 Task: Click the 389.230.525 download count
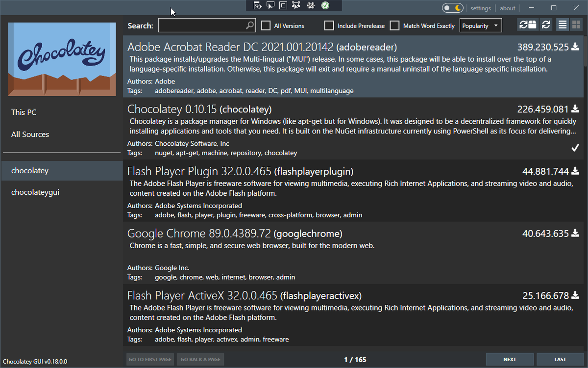(543, 47)
